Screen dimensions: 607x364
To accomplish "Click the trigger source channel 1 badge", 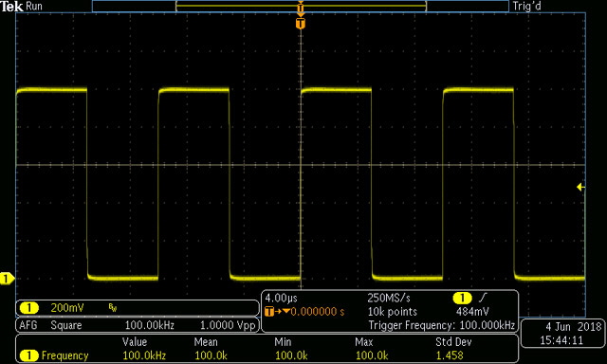I will tap(462, 299).
